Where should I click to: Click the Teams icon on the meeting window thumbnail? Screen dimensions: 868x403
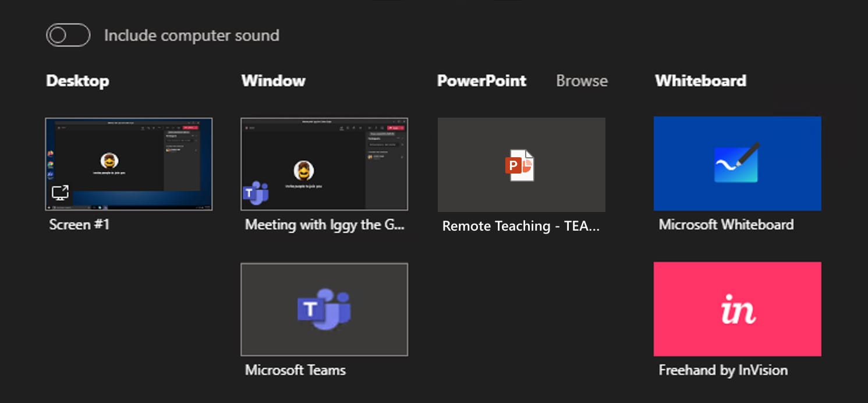click(x=255, y=193)
